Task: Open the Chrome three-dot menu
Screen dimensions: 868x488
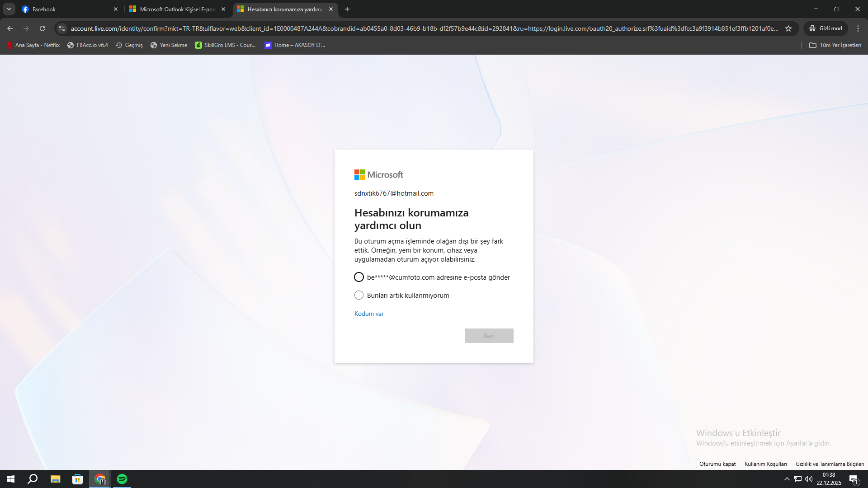Action: (858, 28)
